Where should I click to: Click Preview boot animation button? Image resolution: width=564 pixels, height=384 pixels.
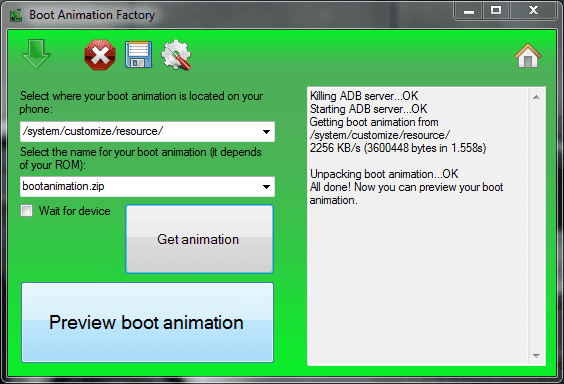(x=147, y=322)
